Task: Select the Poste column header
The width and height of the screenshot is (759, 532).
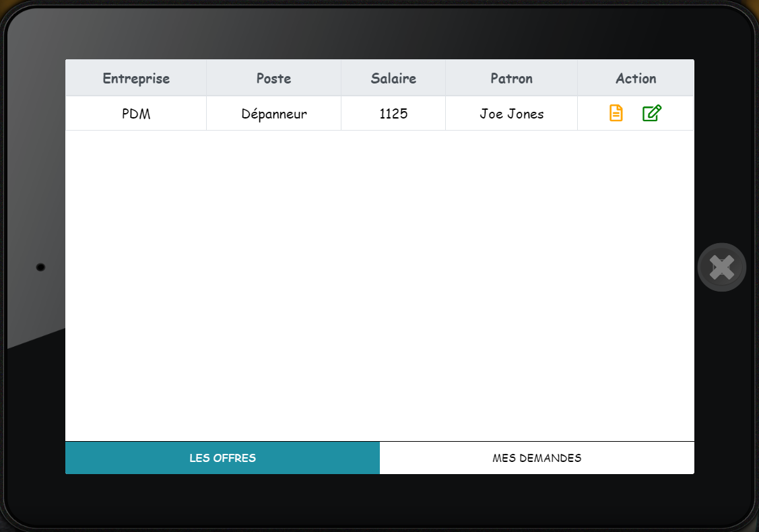Action: click(x=274, y=78)
